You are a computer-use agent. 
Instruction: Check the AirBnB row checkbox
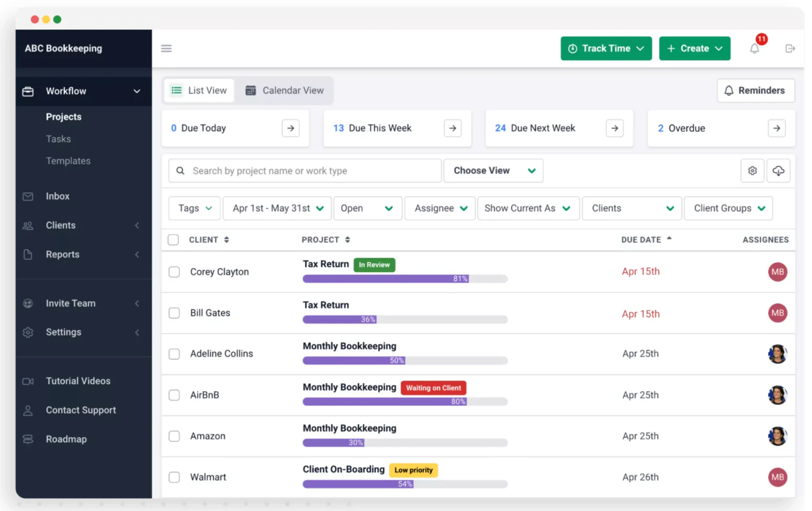click(174, 395)
